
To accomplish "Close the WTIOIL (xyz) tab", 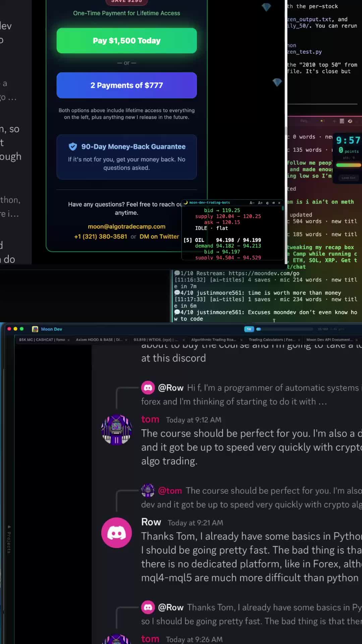I will (184, 340).
